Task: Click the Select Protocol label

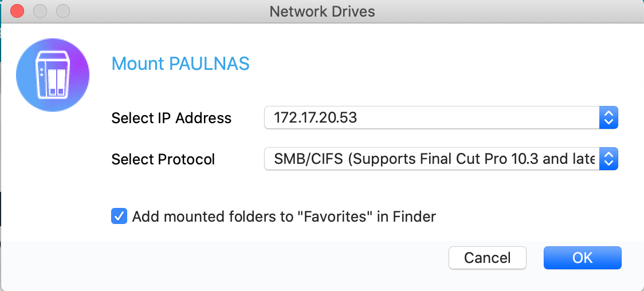Action: pos(163,159)
